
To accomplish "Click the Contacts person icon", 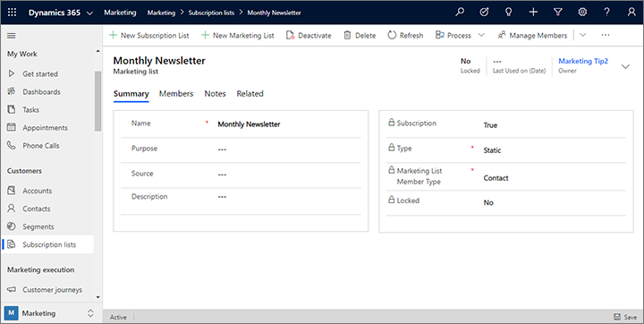I will (12, 209).
